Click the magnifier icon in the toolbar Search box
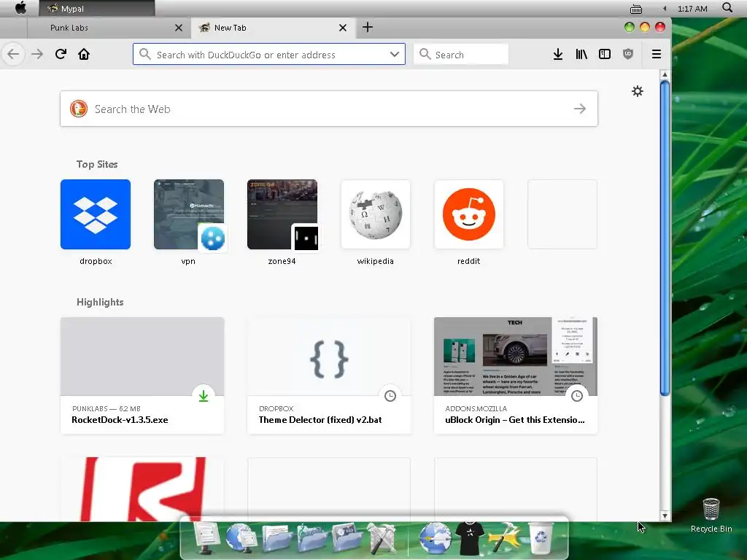The height and width of the screenshot is (560, 747). point(425,54)
